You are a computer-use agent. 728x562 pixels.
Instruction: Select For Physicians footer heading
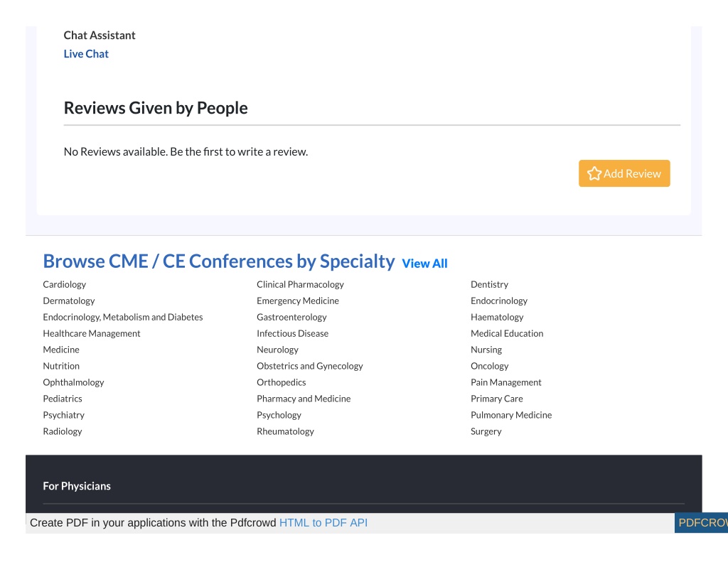click(x=77, y=486)
